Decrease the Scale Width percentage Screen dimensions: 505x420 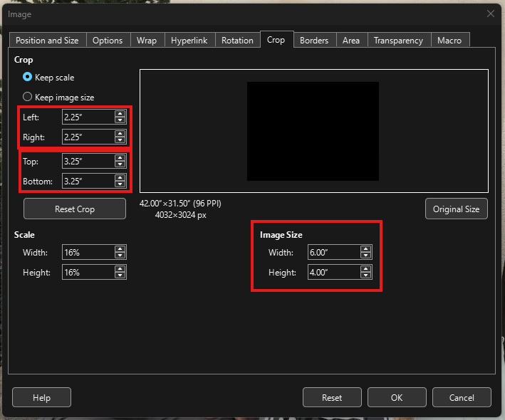tap(120, 256)
